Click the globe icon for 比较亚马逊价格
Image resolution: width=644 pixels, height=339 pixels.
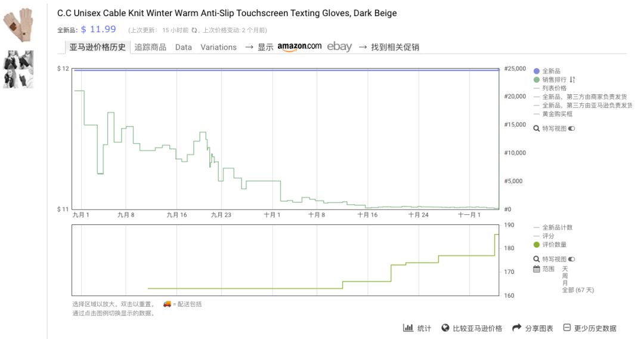click(x=445, y=328)
